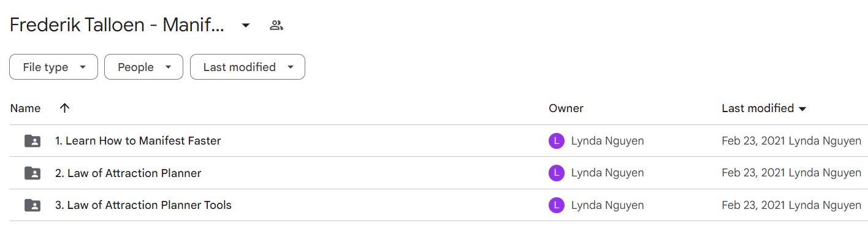Open the File type filter dropdown
Screen dimensions: 868x242
(53, 67)
